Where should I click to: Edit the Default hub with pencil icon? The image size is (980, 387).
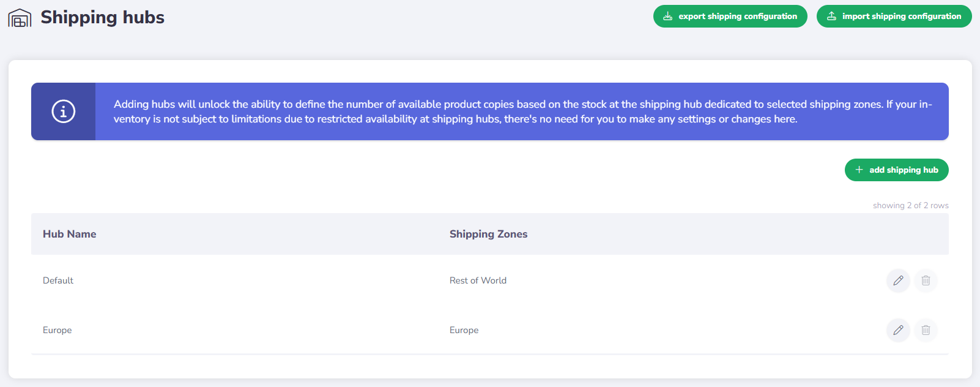pos(898,280)
